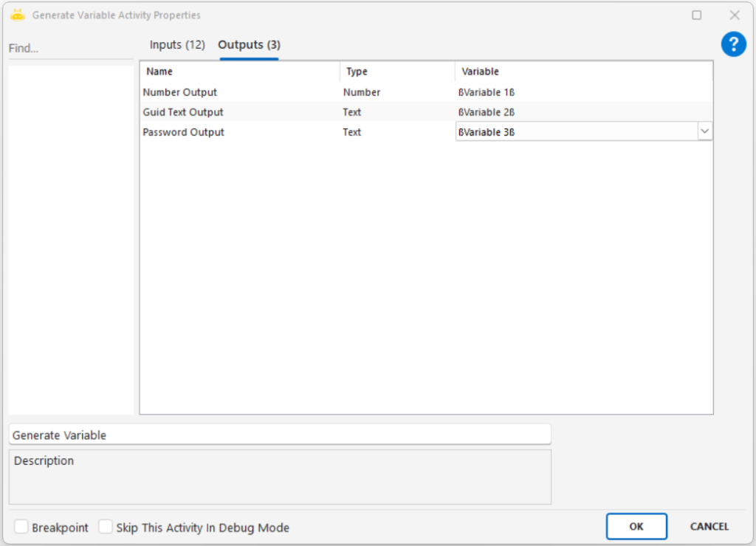756x546 pixels.
Task: Click the blue help question mark icon
Action: point(733,44)
